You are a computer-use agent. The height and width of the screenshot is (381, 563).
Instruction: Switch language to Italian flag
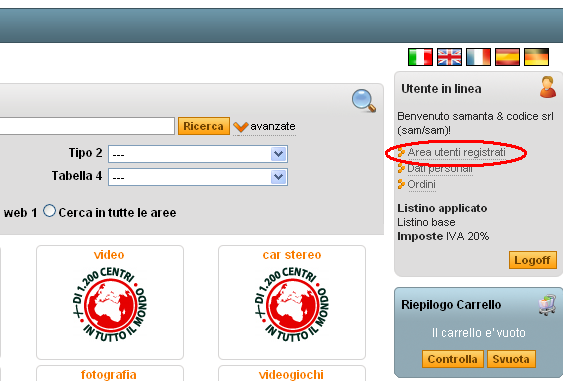pos(420,57)
